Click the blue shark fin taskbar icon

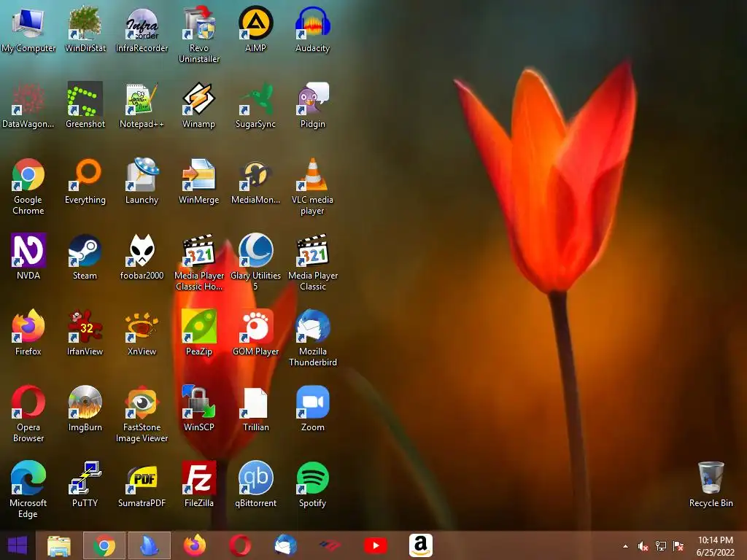tap(149, 545)
